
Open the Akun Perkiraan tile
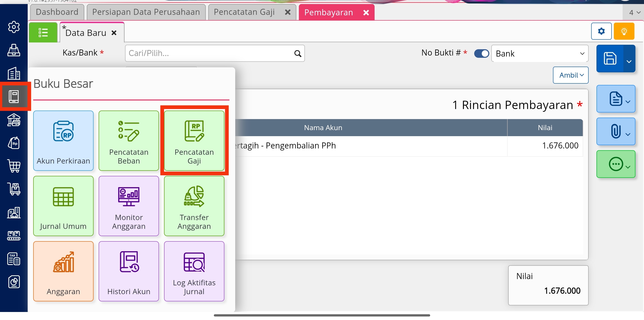[x=63, y=141]
